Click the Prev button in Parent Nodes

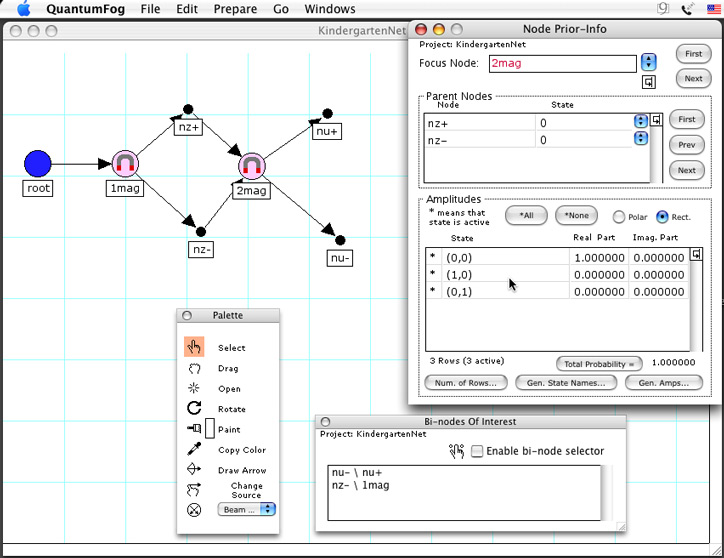(687, 145)
